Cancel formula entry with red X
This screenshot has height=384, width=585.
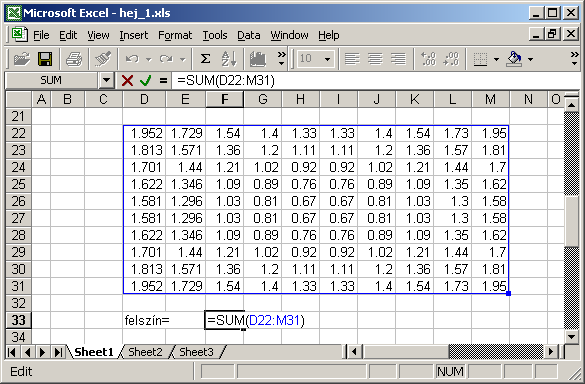click(127, 80)
